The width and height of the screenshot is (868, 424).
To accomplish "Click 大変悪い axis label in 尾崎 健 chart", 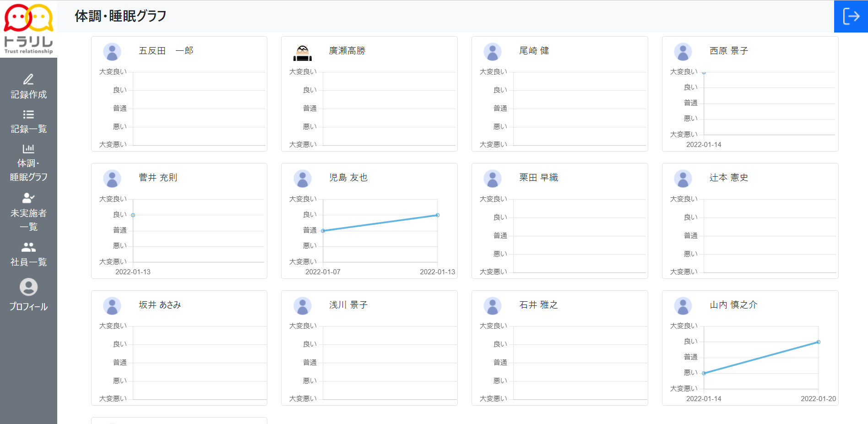I will pos(493,145).
